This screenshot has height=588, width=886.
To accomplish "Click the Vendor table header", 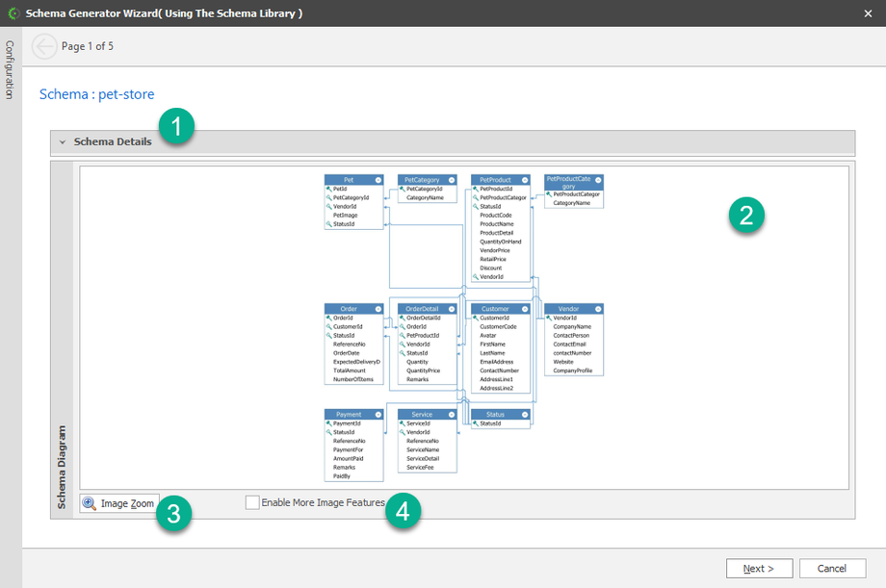I will pyautogui.click(x=574, y=309).
